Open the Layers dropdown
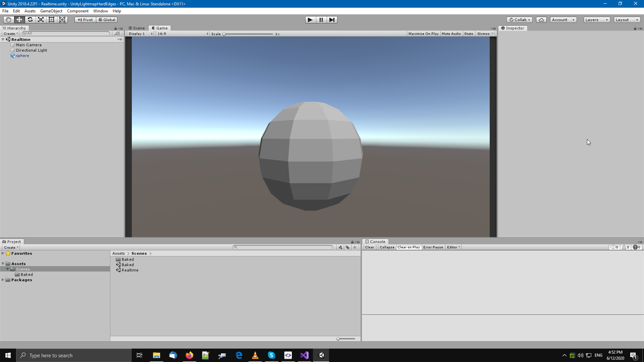This screenshot has width=644, height=362. (x=596, y=20)
